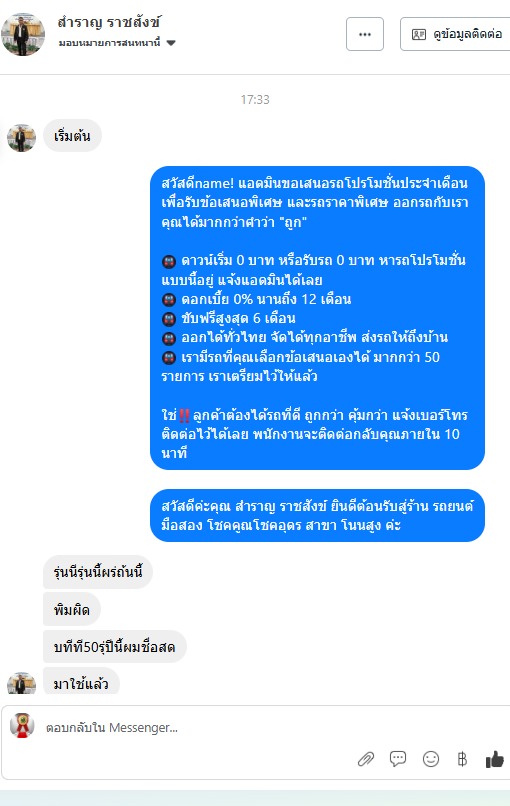Open the emoji picker smiley icon
510x806 pixels.
(431, 759)
